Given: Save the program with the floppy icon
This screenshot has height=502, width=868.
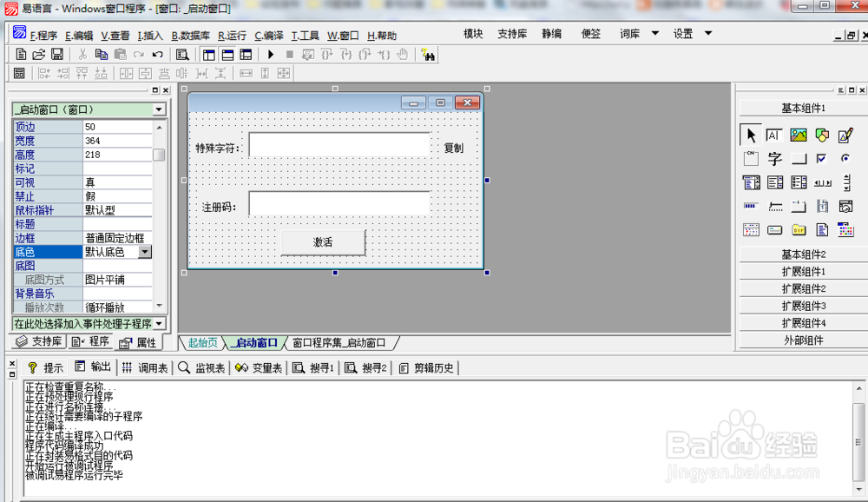Looking at the screenshot, I should tap(57, 55).
